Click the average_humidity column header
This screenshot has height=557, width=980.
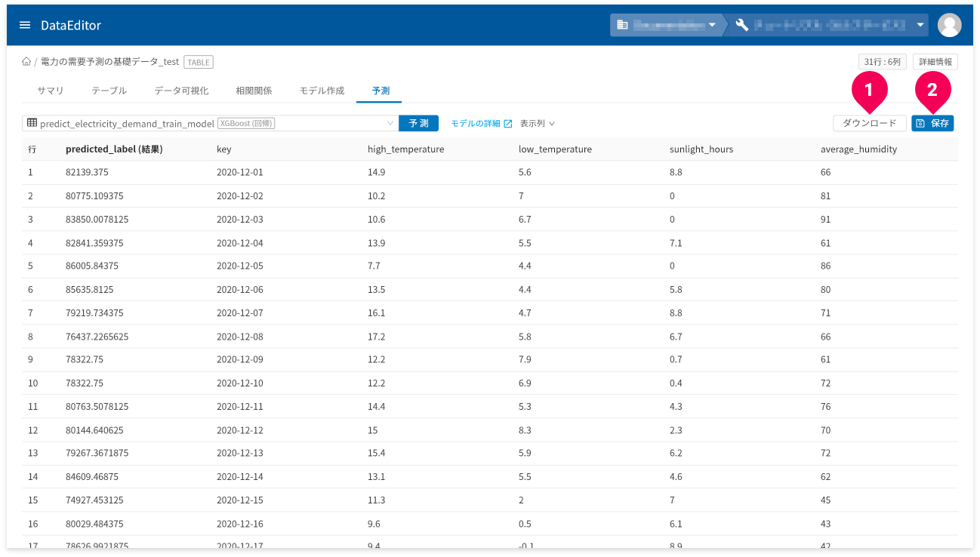[x=858, y=149]
